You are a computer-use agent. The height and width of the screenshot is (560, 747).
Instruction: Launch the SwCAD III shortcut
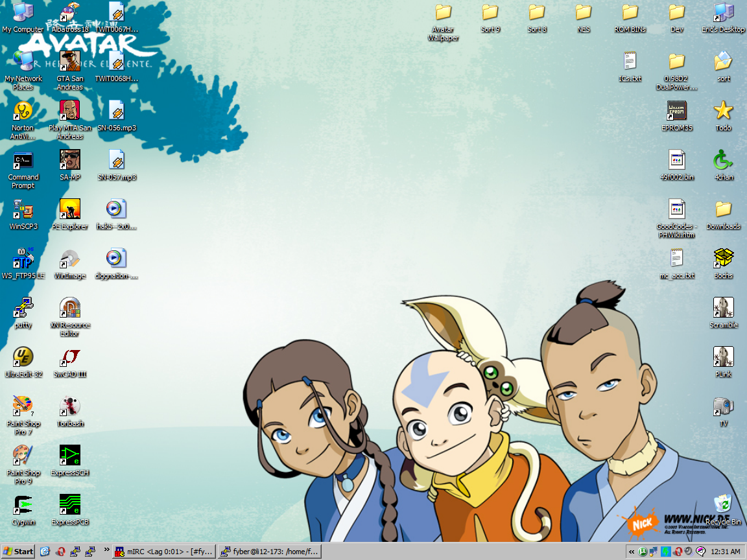pos(70,362)
